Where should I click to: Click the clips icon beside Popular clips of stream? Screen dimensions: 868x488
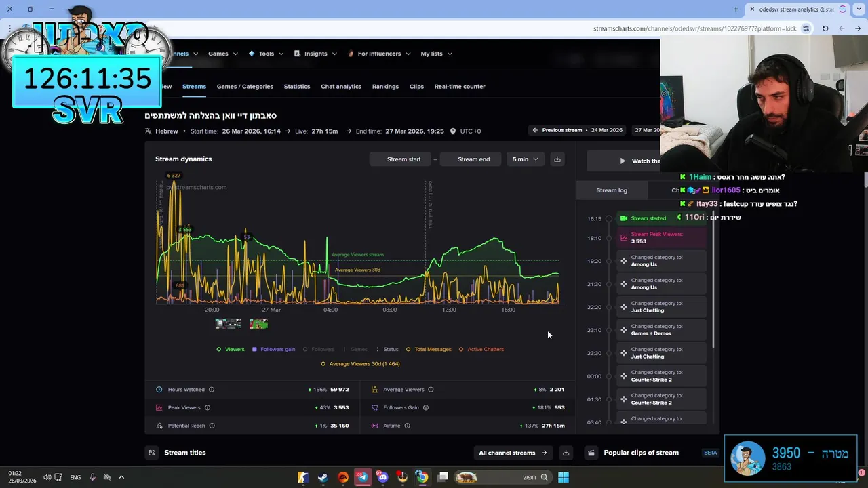(x=591, y=453)
